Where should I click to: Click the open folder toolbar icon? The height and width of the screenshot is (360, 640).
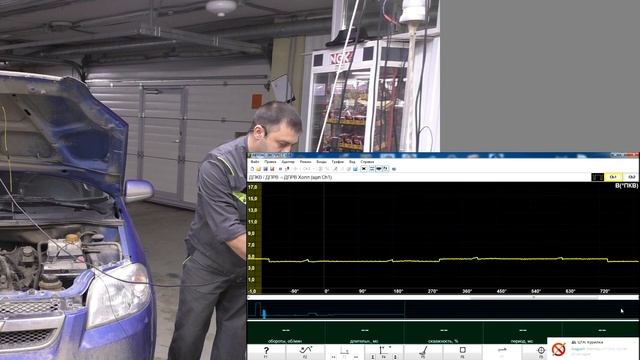[x=258, y=169]
